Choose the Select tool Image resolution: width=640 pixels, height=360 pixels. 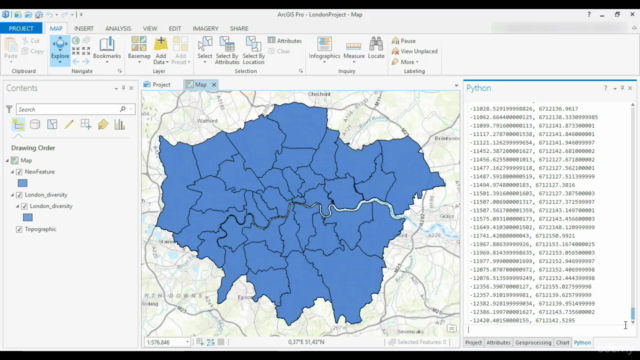[205, 50]
